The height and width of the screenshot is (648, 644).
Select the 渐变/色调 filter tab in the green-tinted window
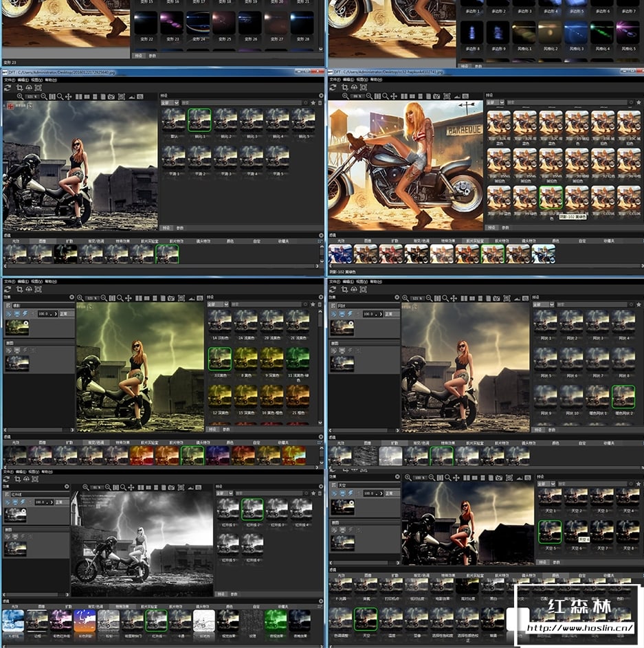click(x=96, y=443)
